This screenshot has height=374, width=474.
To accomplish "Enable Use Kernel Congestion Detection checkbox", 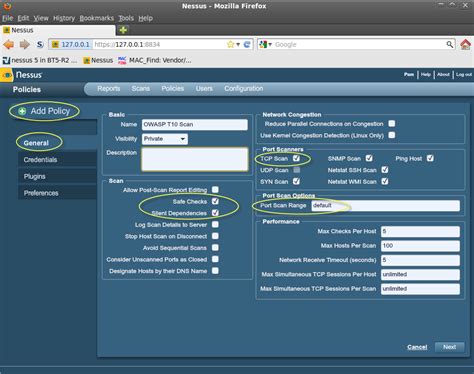I will [x=392, y=135].
